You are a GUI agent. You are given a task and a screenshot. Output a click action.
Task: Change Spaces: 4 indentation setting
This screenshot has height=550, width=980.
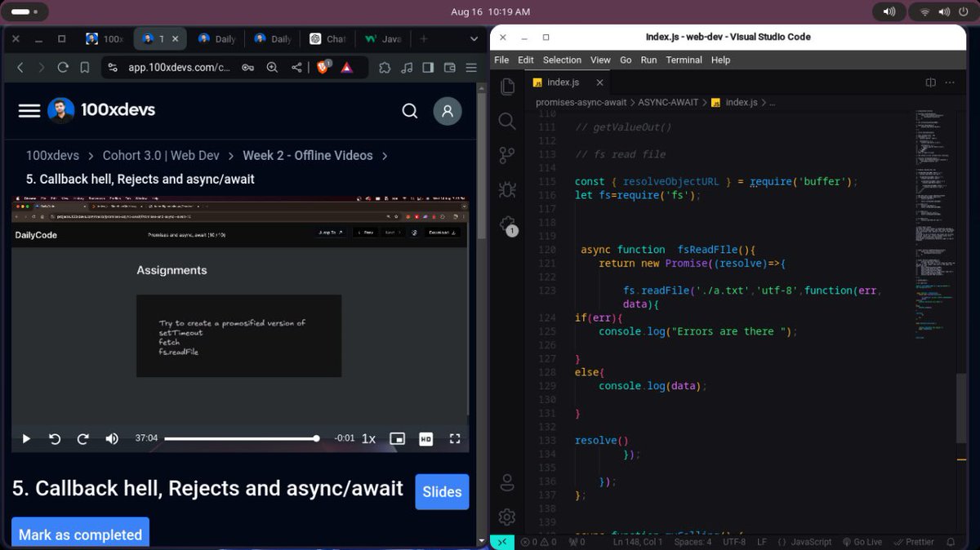pos(693,542)
